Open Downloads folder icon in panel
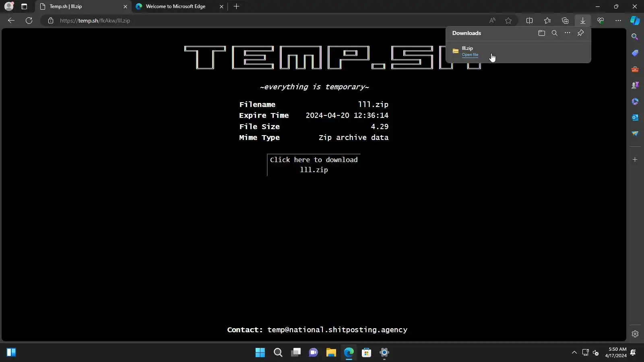Screen dimensions: 644x362 tap(541, 33)
